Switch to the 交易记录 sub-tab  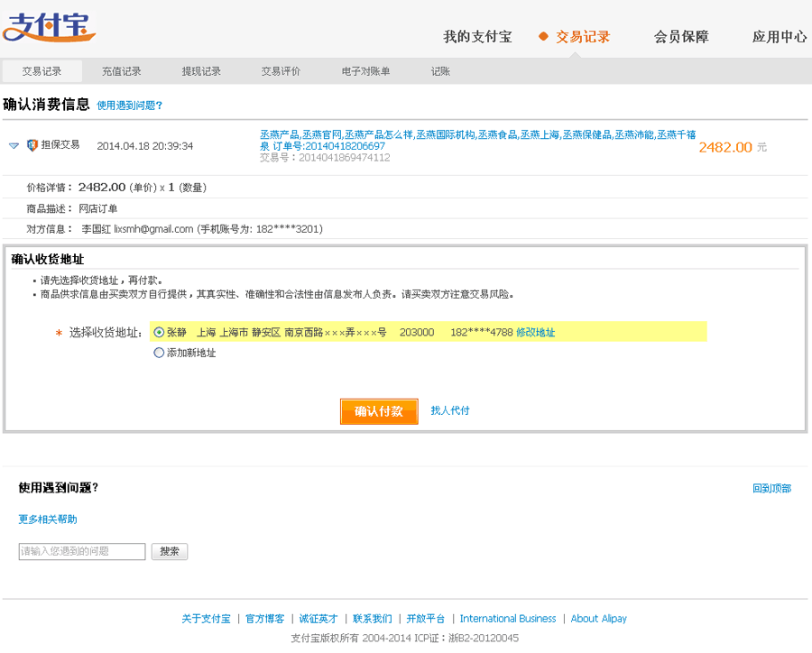click(x=42, y=71)
